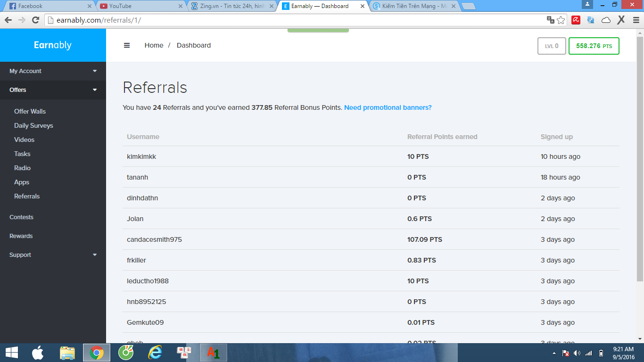
Task: Open Referrals in sidebar
Action: click(27, 196)
